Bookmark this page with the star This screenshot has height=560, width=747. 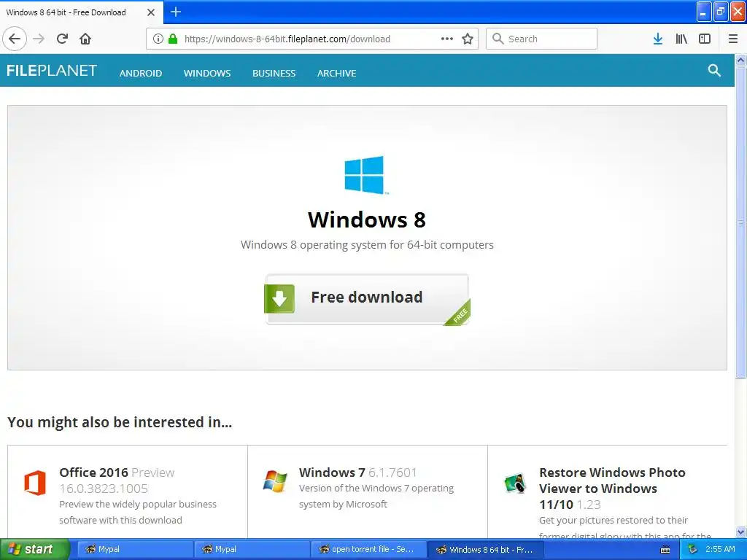click(468, 39)
